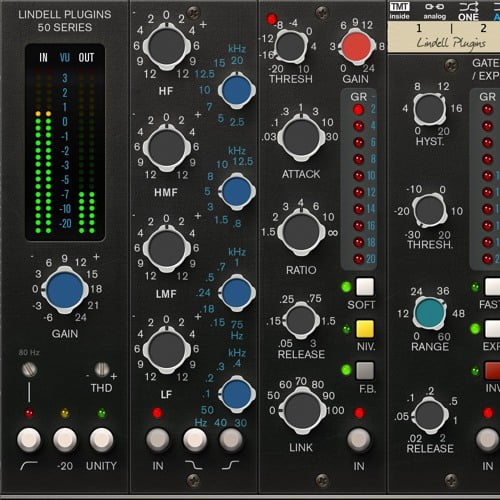Toggle the compressor SOFT knee button
This screenshot has height=500, width=500.
pos(365,287)
